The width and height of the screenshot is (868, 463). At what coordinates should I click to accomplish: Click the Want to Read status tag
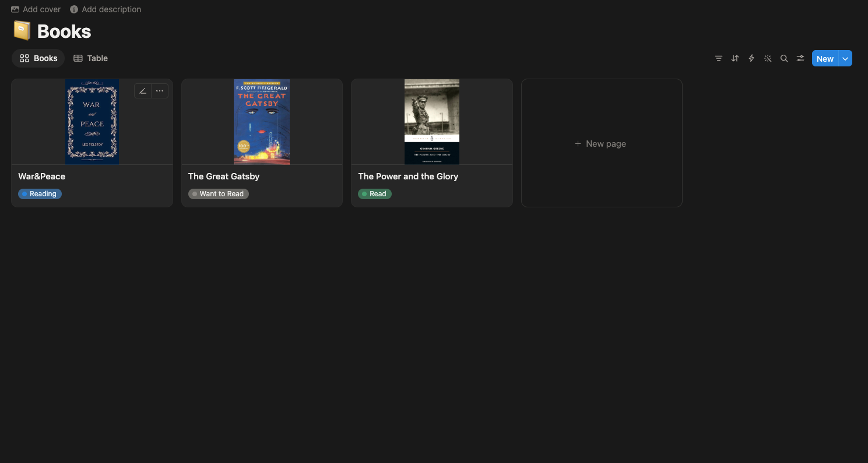click(219, 194)
